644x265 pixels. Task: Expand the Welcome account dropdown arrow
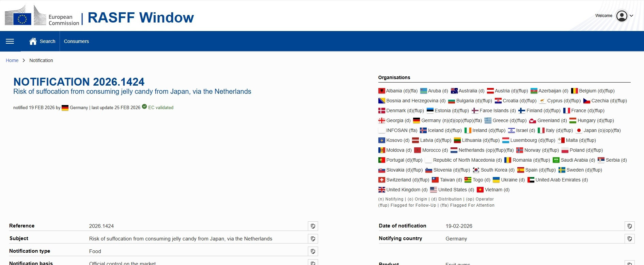pyautogui.click(x=631, y=16)
